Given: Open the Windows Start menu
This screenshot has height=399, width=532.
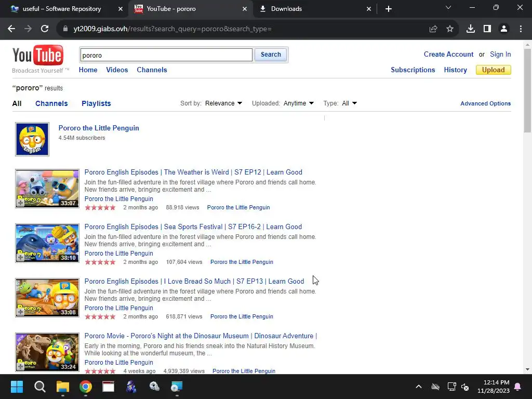Looking at the screenshot, I should point(17,387).
